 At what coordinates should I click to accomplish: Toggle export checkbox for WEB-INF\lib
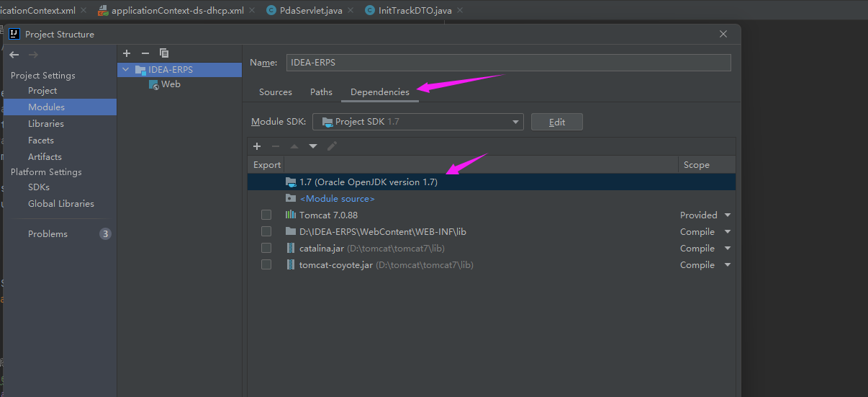click(x=266, y=231)
